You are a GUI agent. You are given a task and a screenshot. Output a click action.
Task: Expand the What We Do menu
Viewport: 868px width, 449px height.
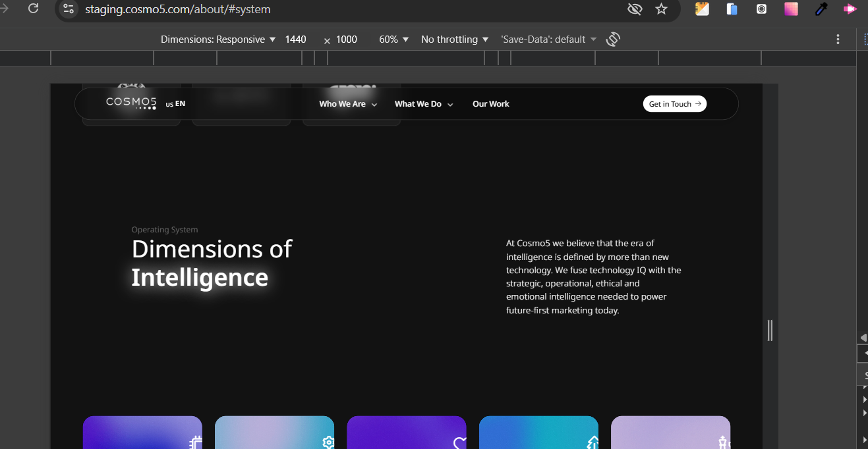coord(424,104)
